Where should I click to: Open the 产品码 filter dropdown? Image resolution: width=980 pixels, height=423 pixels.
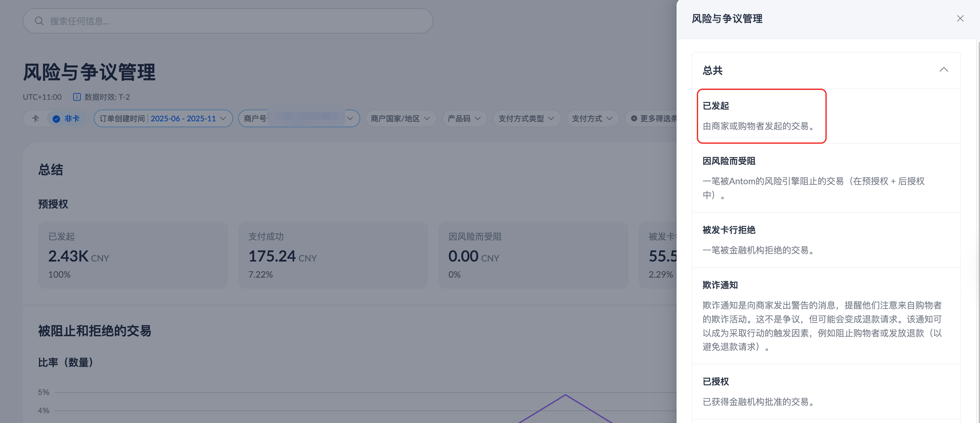point(464,119)
